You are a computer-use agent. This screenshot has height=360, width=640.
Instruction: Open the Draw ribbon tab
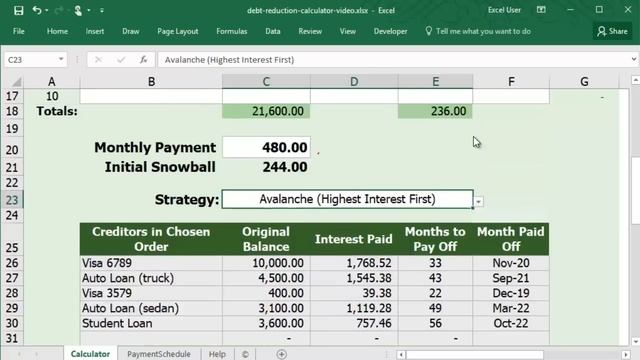pos(131,31)
